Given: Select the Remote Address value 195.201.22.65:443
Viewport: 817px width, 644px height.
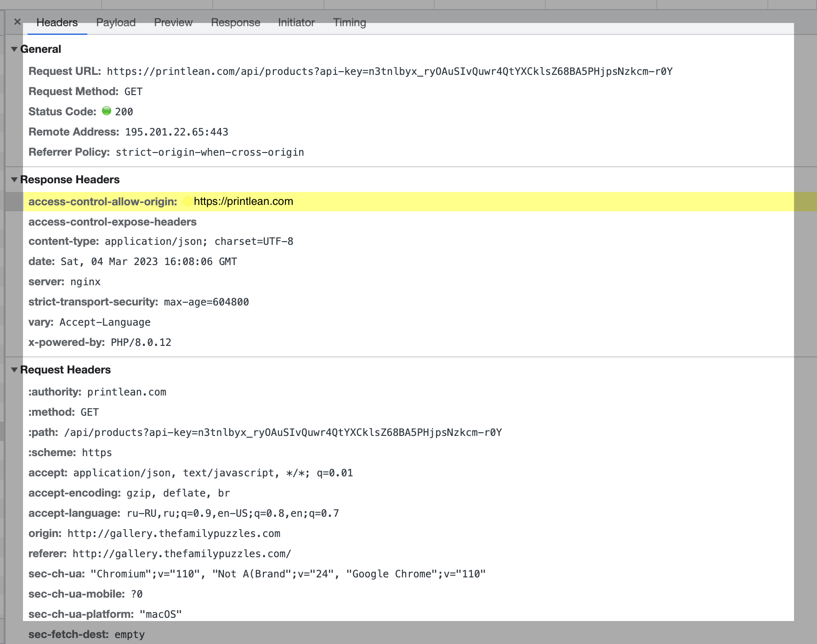Looking at the screenshot, I should tap(176, 132).
